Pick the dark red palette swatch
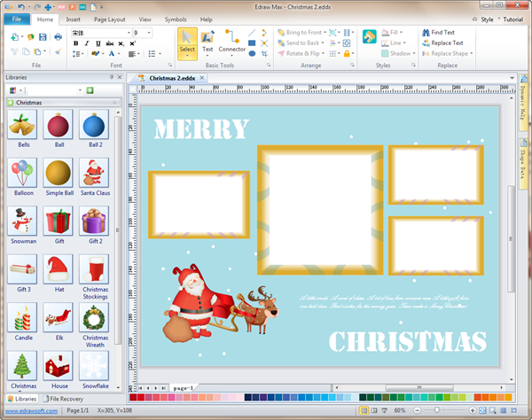 pos(133,397)
